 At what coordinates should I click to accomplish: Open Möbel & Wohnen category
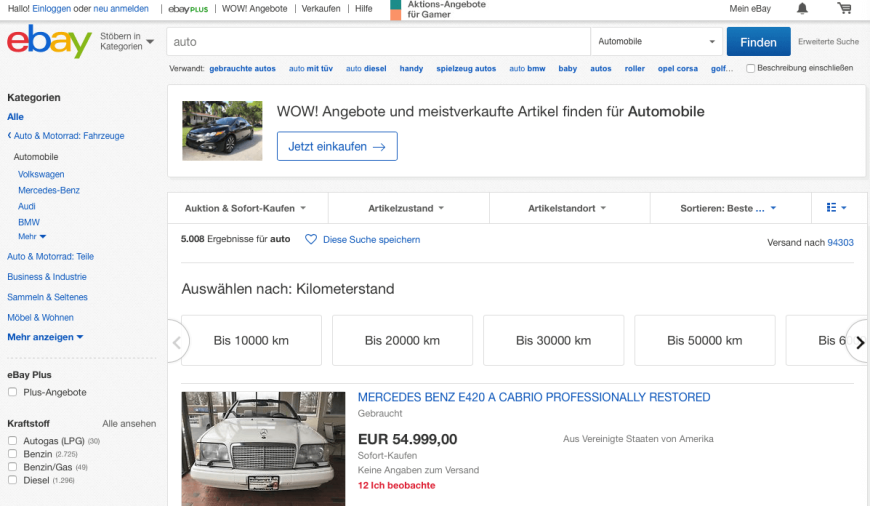click(x=41, y=317)
